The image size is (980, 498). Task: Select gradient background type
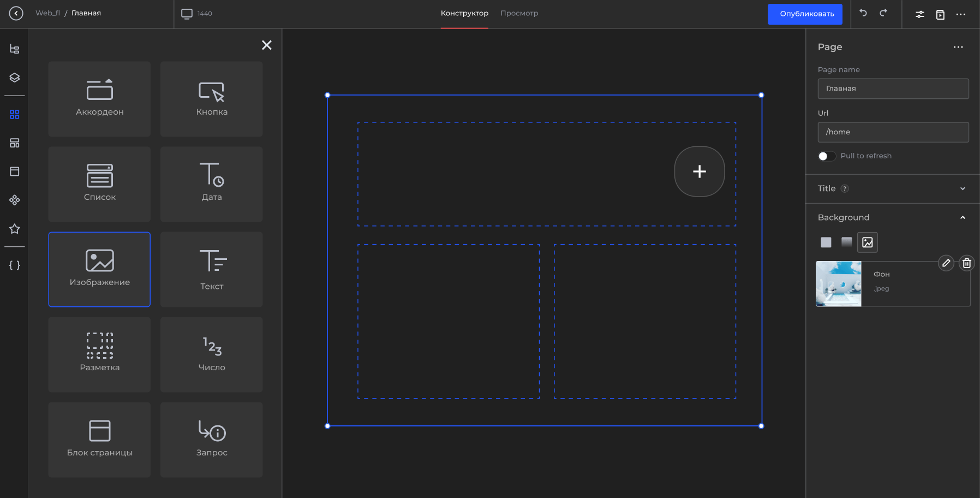tap(847, 242)
